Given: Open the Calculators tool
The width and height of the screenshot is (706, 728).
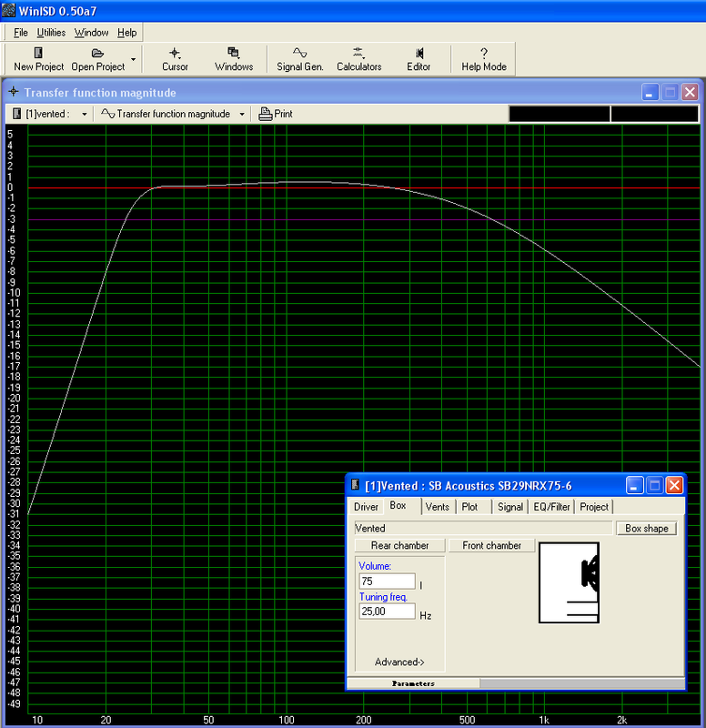Looking at the screenshot, I should coord(358,59).
